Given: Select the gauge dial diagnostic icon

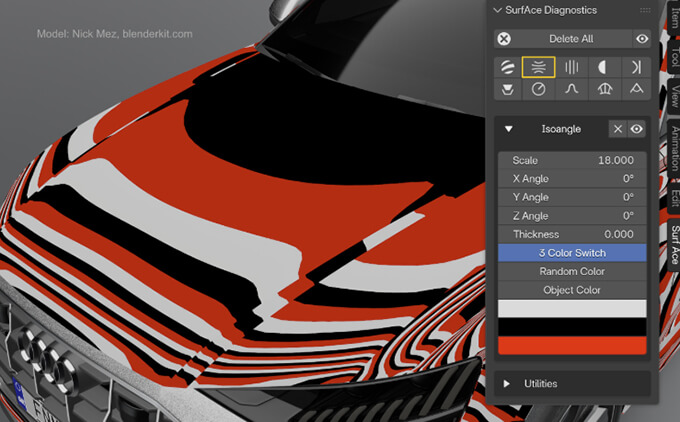Looking at the screenshot, I should pos(539,89).
